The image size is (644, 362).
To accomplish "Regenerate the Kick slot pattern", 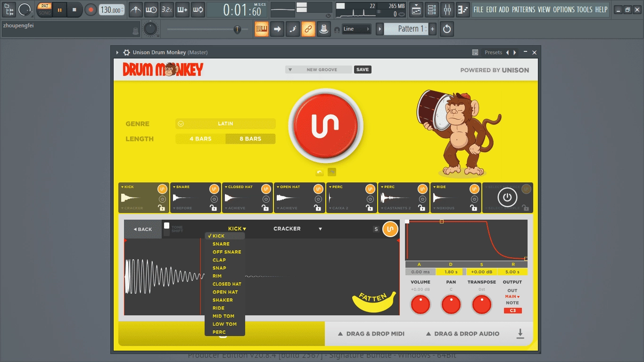I will (x=162, y=189).
